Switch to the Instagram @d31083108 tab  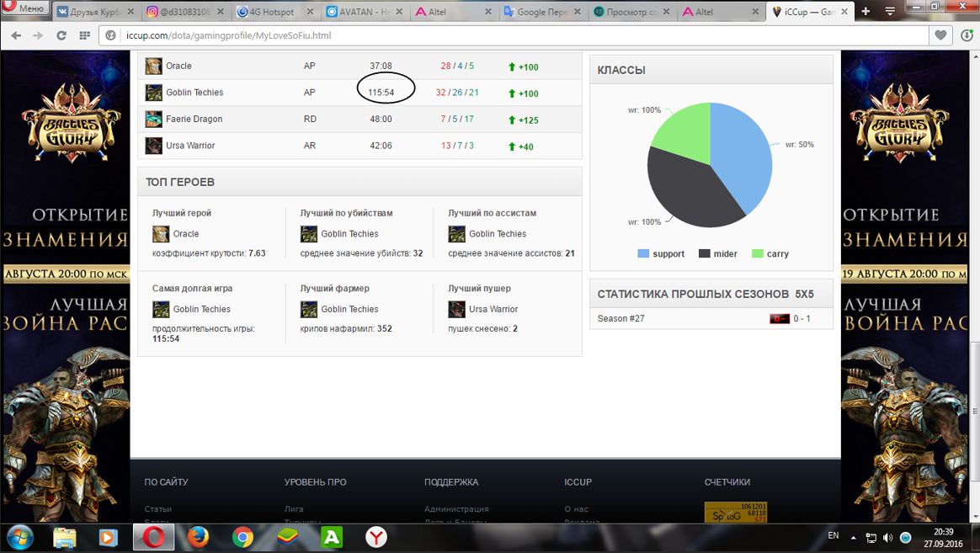pos(185,11)
